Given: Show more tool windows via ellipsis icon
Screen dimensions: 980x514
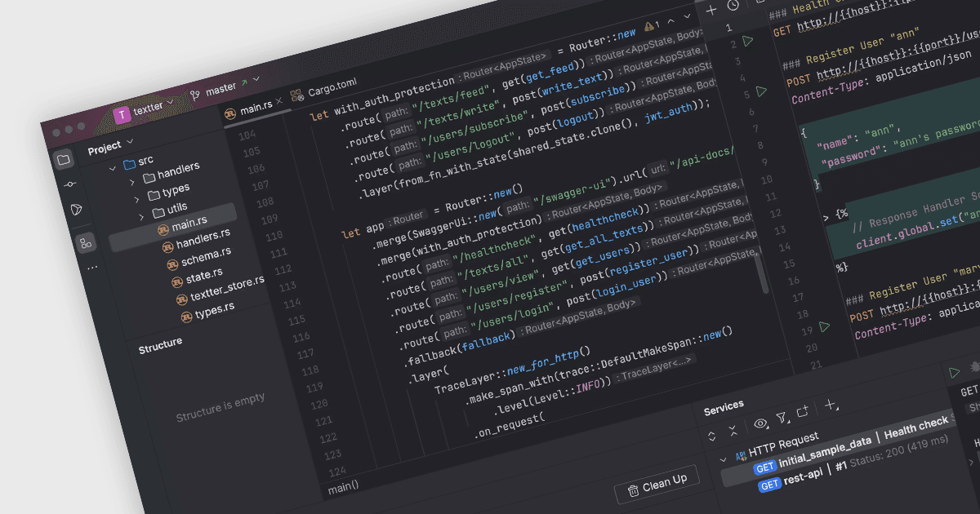Looking at the screenshot, I should pyautogui.click(x=91, y=267).
